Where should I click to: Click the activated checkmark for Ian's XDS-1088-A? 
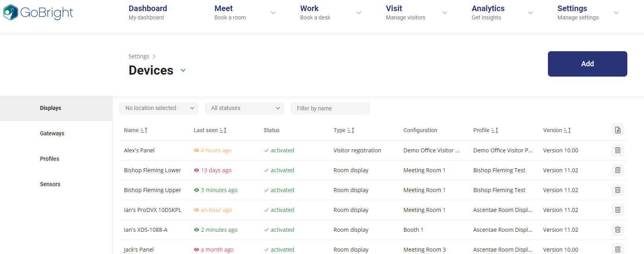pos(266,230)
